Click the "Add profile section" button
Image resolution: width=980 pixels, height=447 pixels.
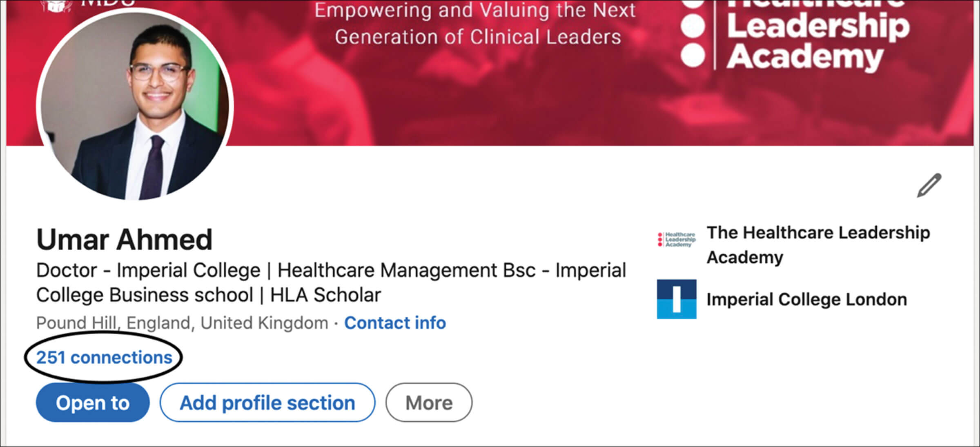(x=267, y=403)
